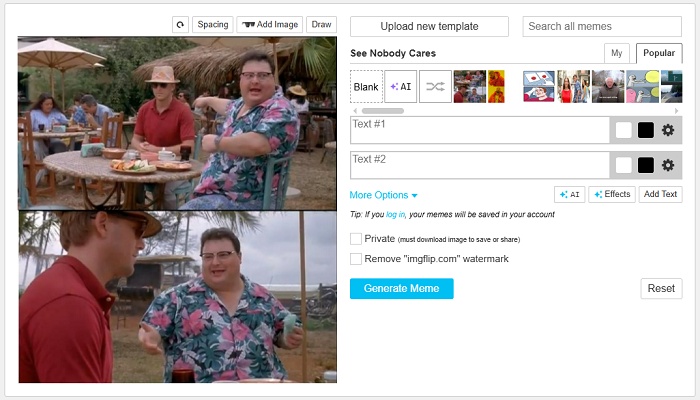Check Remove imgflip.com watermark
This screenshot has height=400, width=700.
point(356,259)
